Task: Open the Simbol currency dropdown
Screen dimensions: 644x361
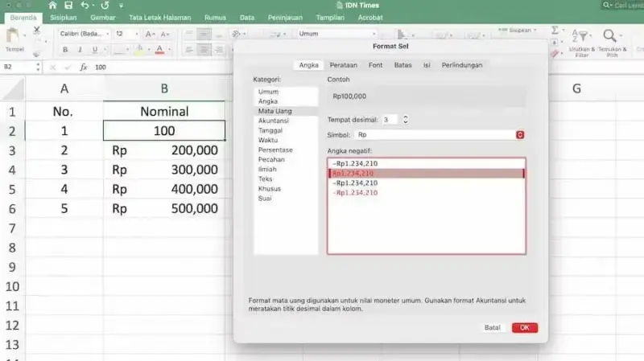Action: (x=520, y=135)
